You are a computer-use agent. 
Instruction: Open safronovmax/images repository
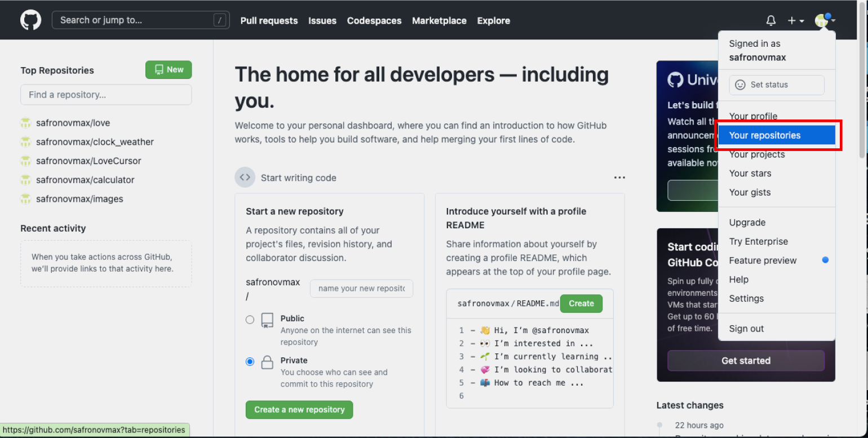pos(79,199)
